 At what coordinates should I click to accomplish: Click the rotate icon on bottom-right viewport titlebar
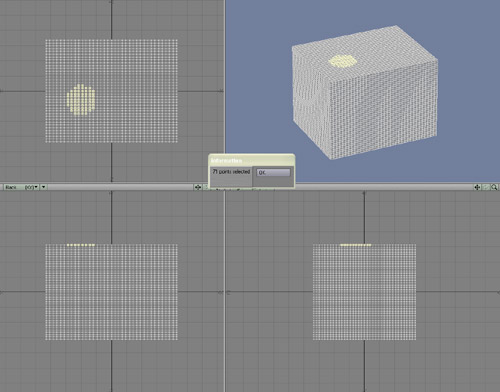click(x=486, y=187)
